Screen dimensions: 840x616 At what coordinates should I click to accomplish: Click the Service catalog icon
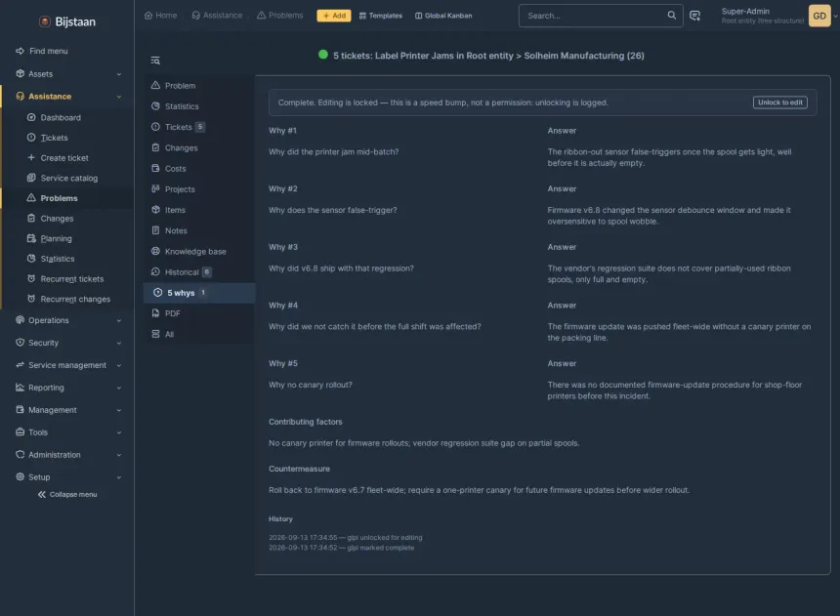point(31,178)
